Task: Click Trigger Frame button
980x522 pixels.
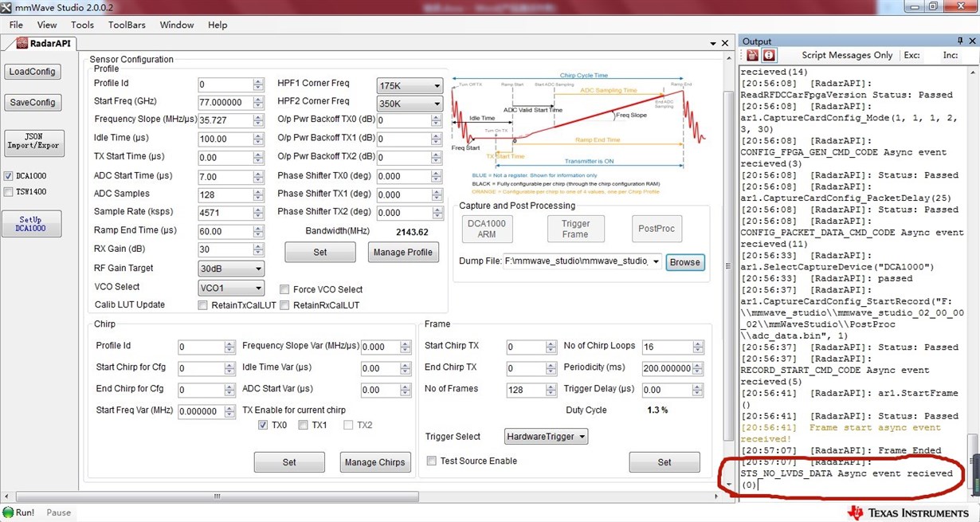Action: 574,229
